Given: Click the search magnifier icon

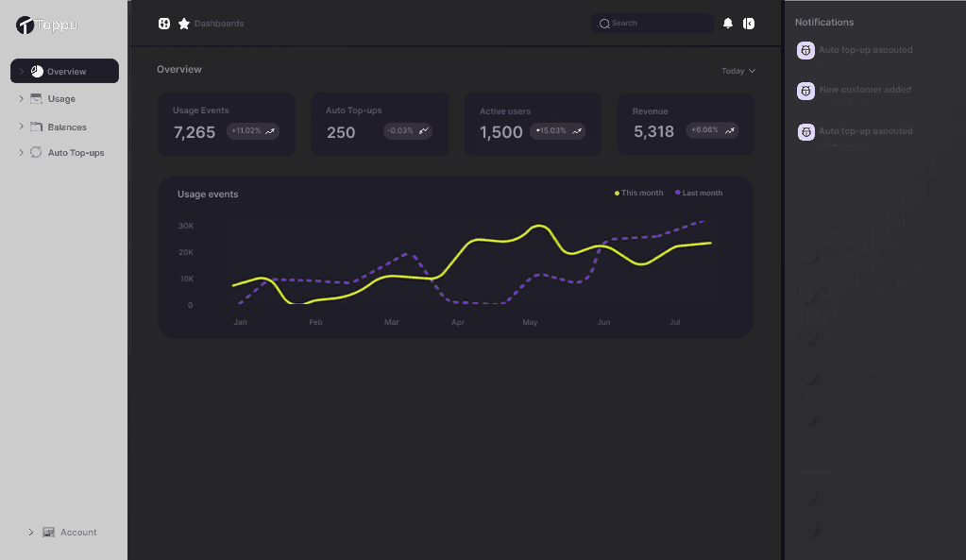Looking at the screenshot, I should tap(604, 24).
